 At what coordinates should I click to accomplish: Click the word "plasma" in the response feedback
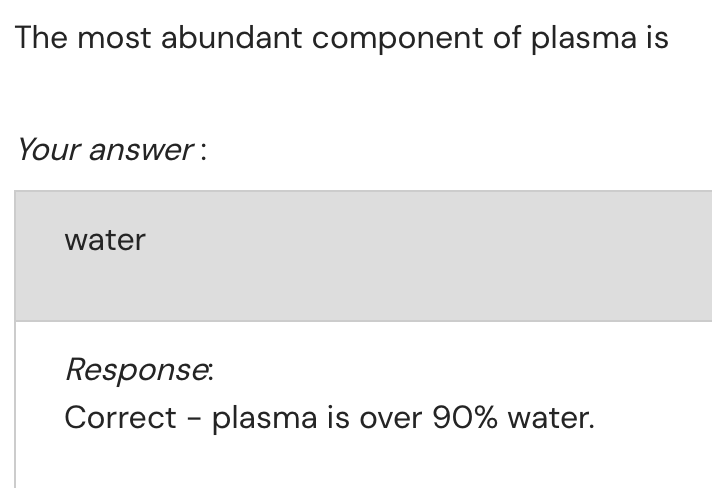pyautogui.click(x=265, y=416)
